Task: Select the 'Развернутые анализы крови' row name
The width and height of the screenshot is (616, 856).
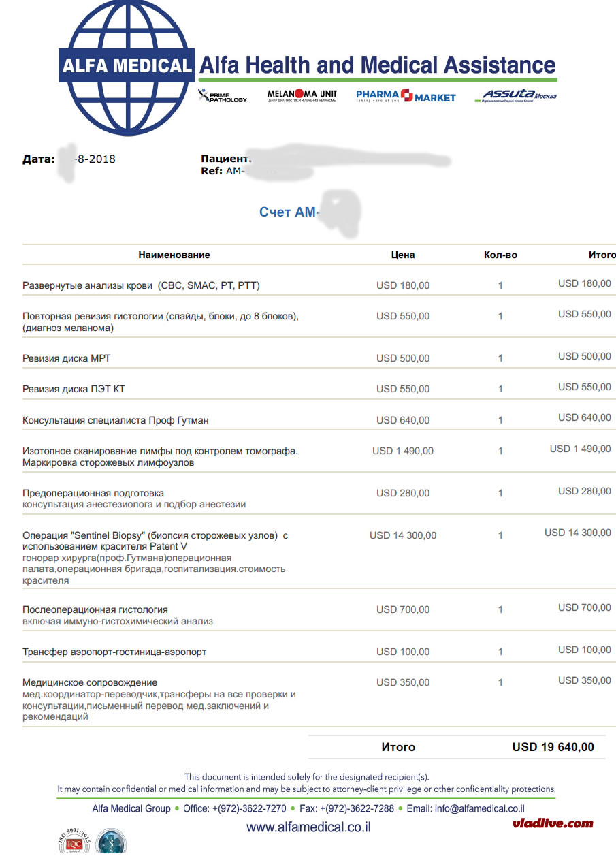Action: click(141, 285)
